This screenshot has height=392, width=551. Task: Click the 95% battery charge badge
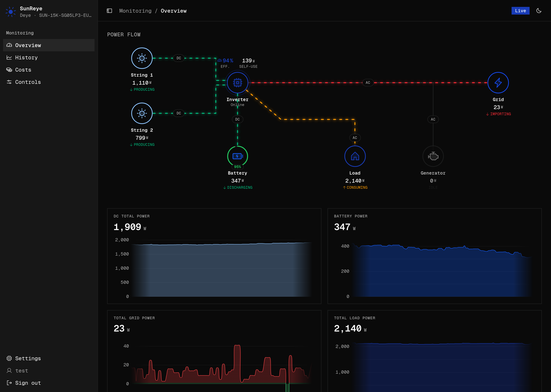pos(237,167)
